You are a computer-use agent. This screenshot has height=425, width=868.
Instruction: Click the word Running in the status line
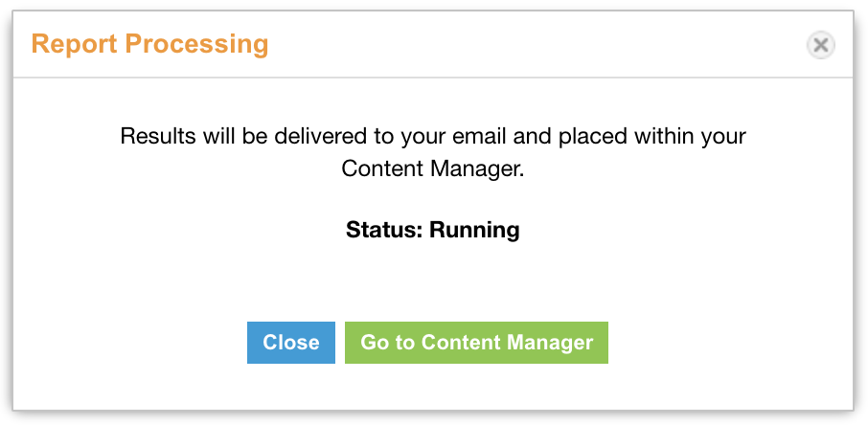click(475, 229)
